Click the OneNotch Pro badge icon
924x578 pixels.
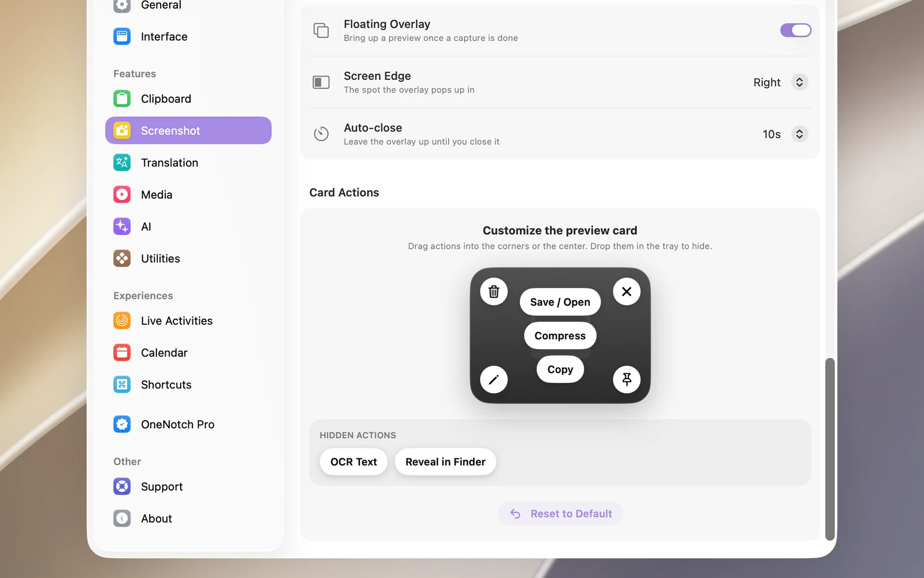point(122,424)
